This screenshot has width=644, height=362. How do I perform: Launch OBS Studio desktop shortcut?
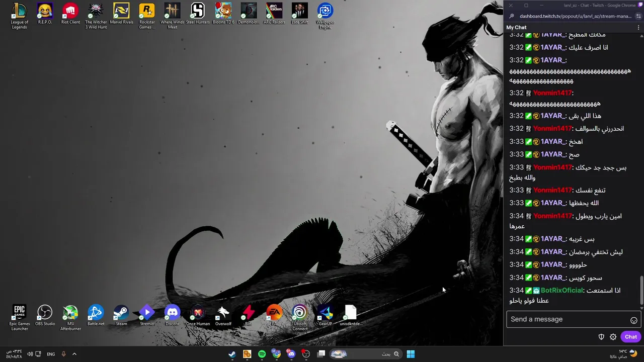click(45, 316)
